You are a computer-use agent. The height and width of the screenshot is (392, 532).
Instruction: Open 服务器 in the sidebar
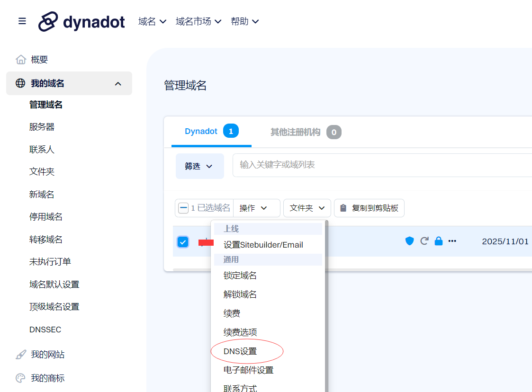point(42,127)
